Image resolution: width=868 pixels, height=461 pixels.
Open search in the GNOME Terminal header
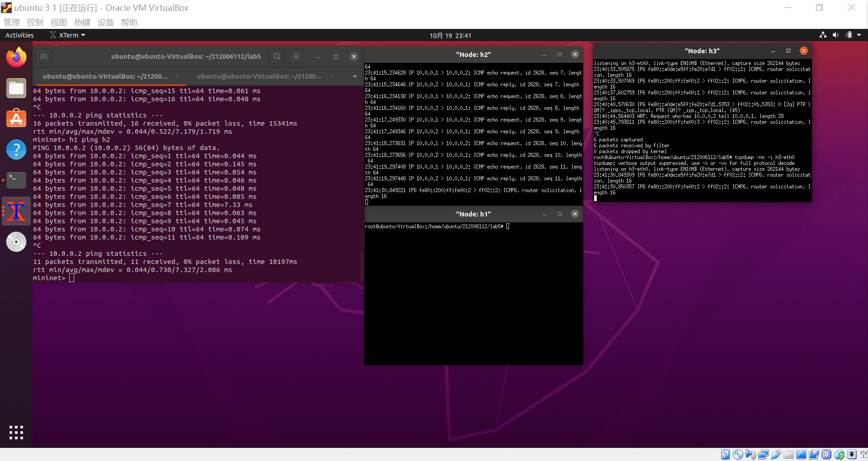tap(277, 56)
